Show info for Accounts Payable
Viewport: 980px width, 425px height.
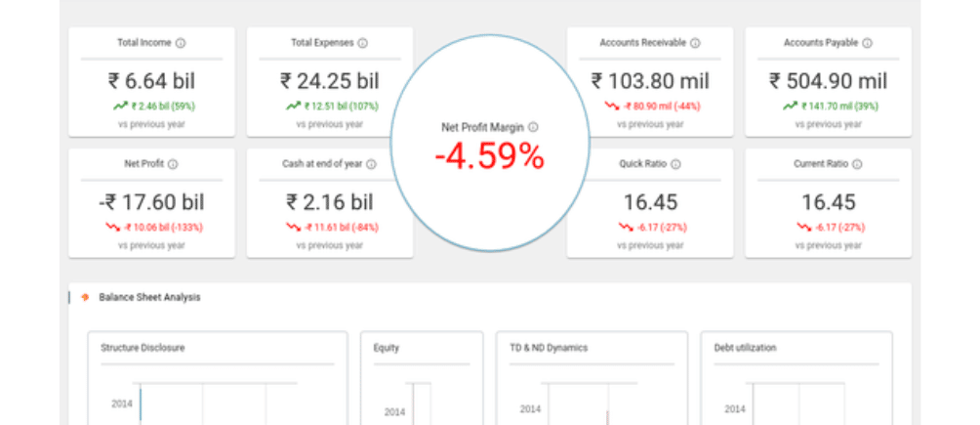coord(867,43)
